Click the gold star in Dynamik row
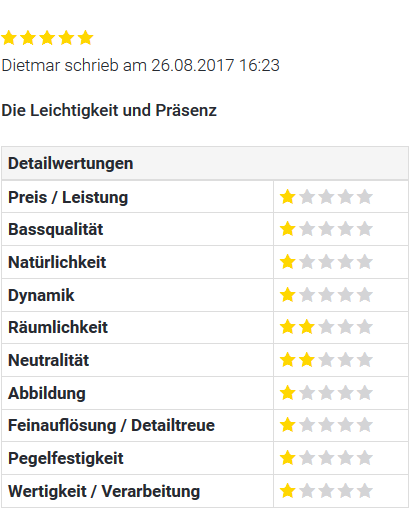This screenshot has width=416, height=516. pos(288,295)
